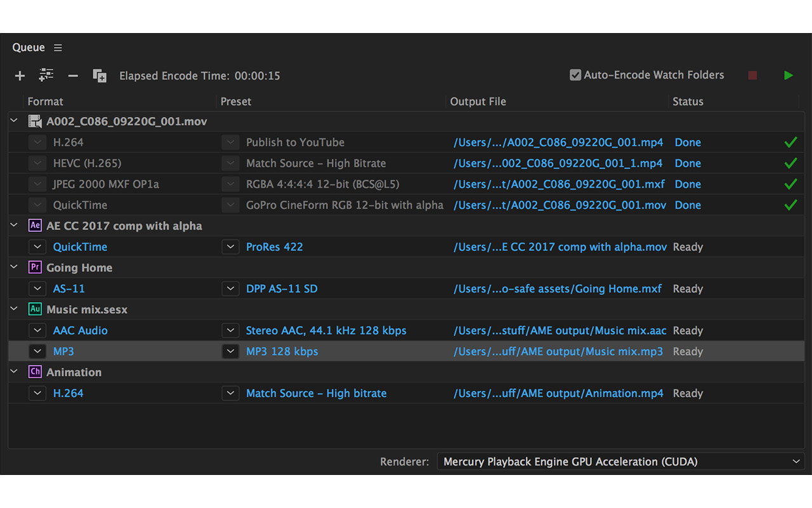Open the Going Home.mxf output file path
The width and height of the screenshot is (812, 508).
(558, 289)
